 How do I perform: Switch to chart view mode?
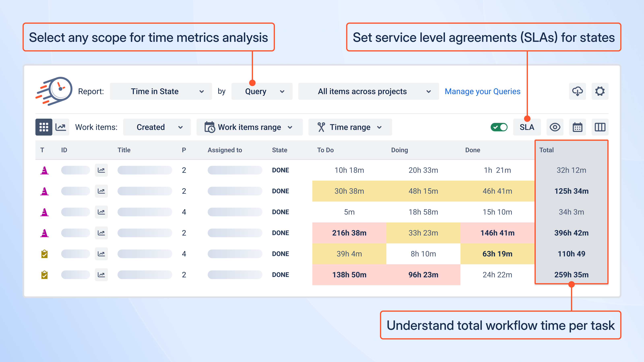point(61,127)
